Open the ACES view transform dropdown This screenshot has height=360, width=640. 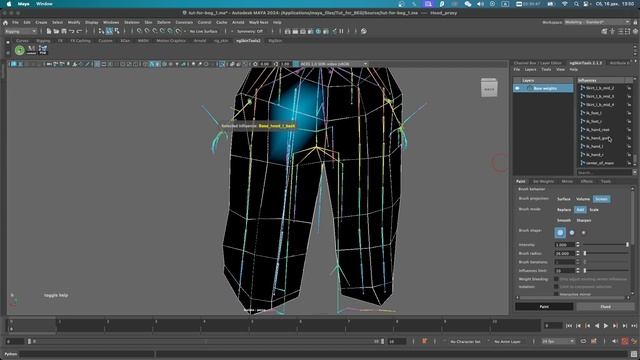coord(333,64)
